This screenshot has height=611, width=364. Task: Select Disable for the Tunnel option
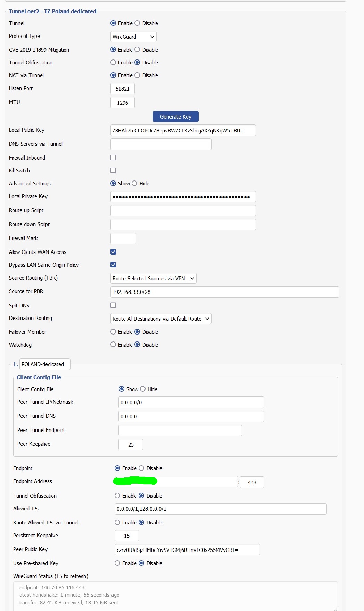[x=138, y=23]
